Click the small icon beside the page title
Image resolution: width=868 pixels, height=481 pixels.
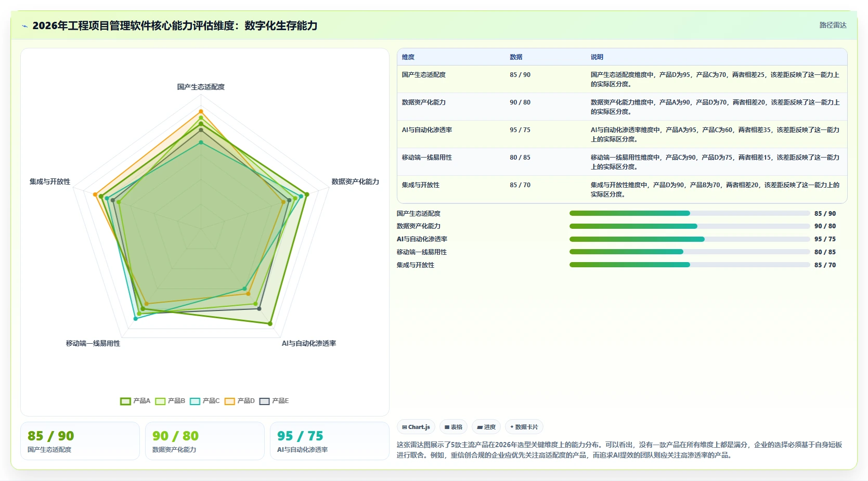[24, 26]
